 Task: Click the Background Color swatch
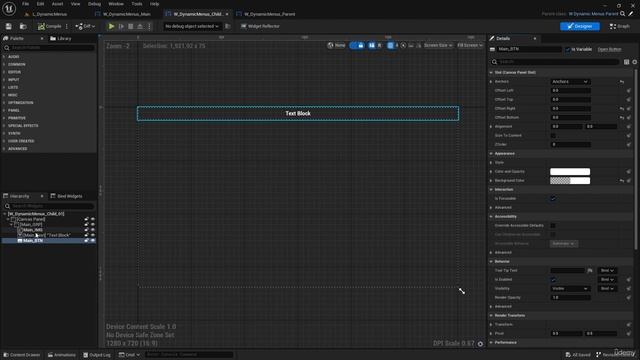[570, 180]
